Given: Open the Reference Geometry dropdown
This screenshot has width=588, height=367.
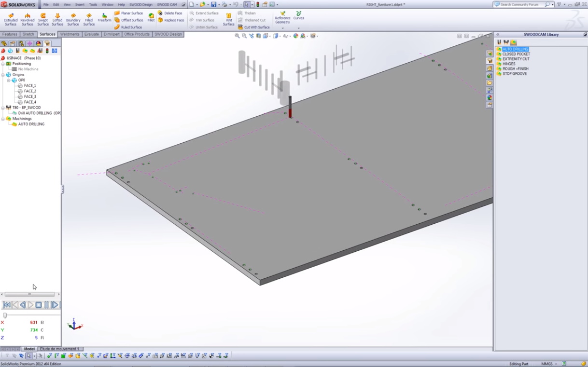Looking at the screenshot, I should [x=282, y=28].
